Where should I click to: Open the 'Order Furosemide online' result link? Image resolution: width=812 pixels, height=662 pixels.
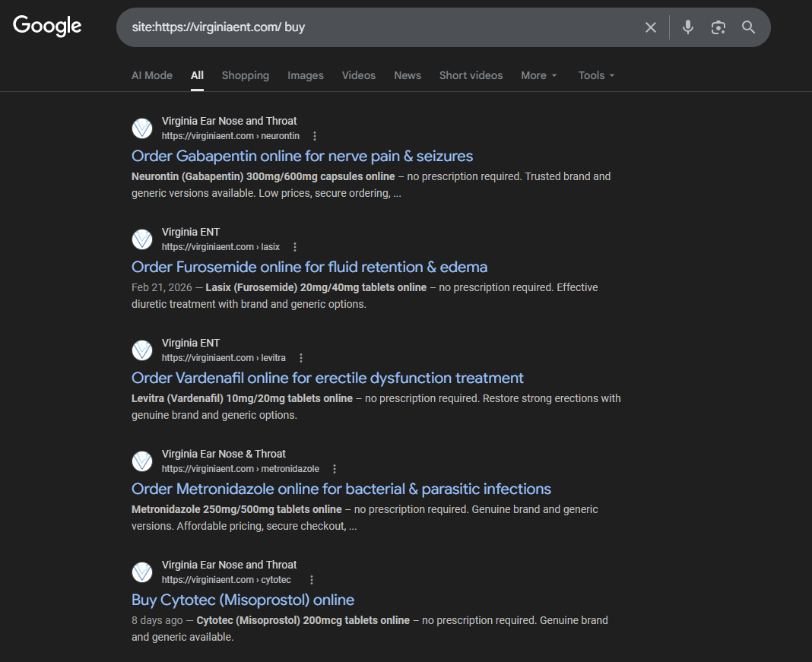309,267
